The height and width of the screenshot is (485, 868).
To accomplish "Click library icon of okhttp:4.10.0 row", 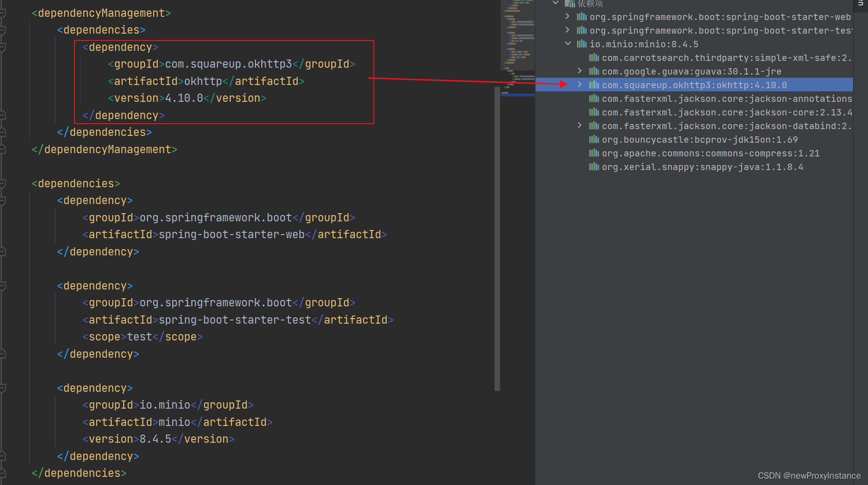I will pos(594,85).
